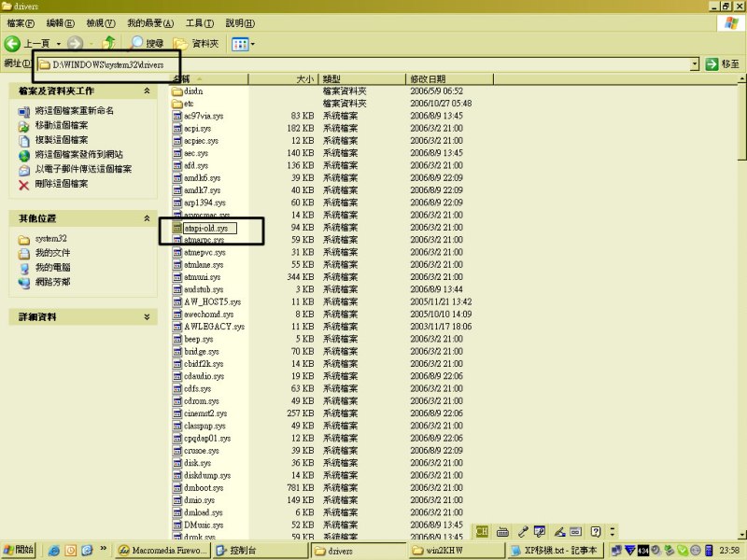The width and height of the screenshot is (747, 560).
Task: Switch to 控制台 taskbar button
Action: pyautogui.click(x=261, y=550)
